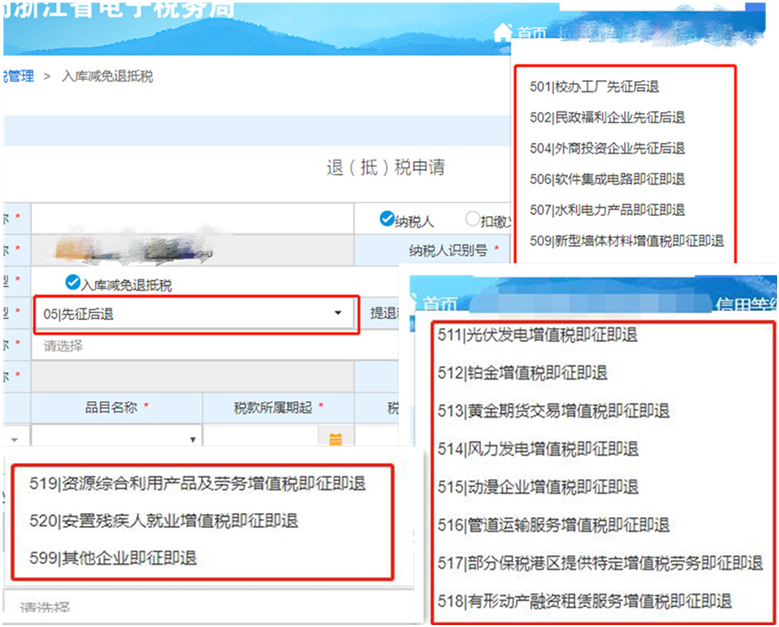
Task: Choose 513|黄金期货交易增值税即征即退 entry
Action: click(553, 411)
